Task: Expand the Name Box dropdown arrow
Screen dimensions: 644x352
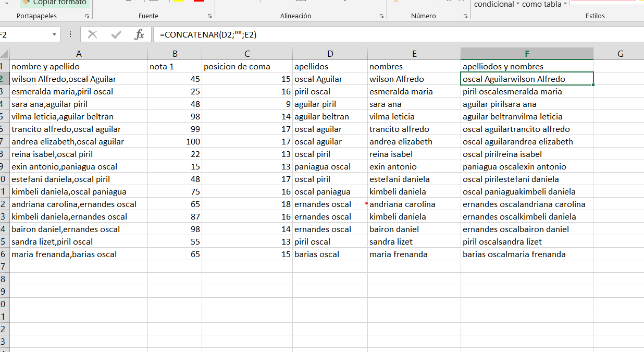Action: point(55,35)
